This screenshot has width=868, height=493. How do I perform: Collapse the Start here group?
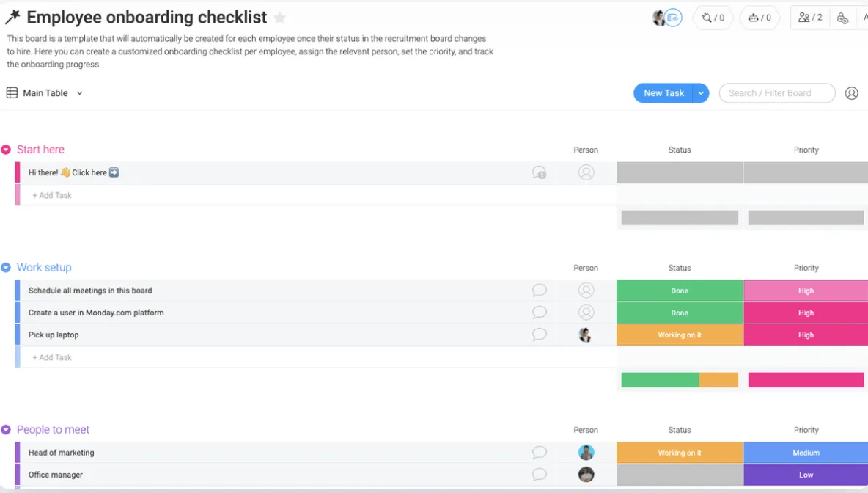coord(6,150)
